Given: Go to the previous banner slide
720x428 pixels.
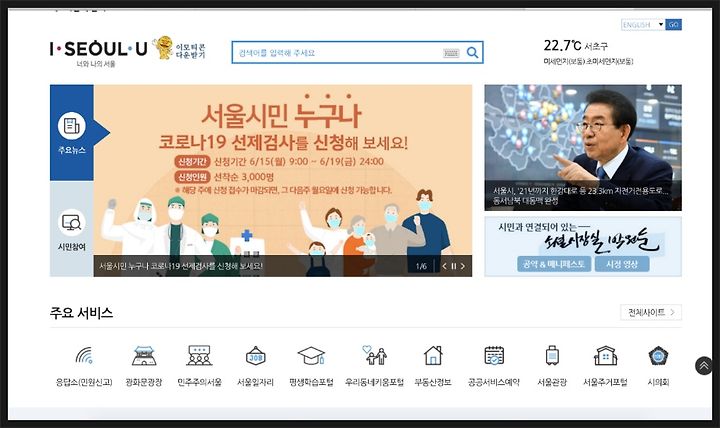Looking at the screenshot, I should coord(444,266).
